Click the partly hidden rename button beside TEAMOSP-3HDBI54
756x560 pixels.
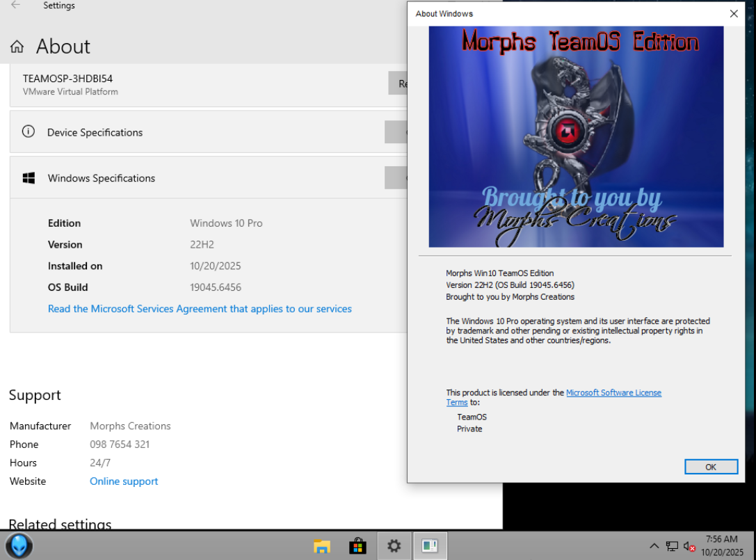(398, 83)
